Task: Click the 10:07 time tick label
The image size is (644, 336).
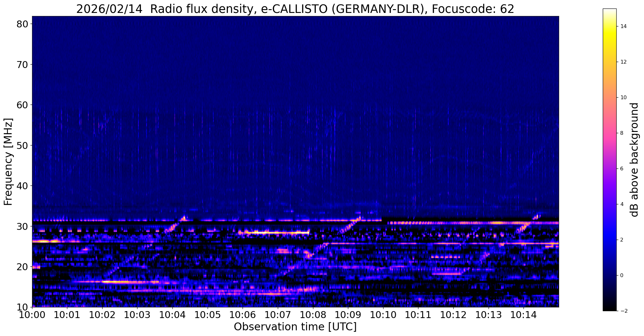Action: tap(278, 315)
